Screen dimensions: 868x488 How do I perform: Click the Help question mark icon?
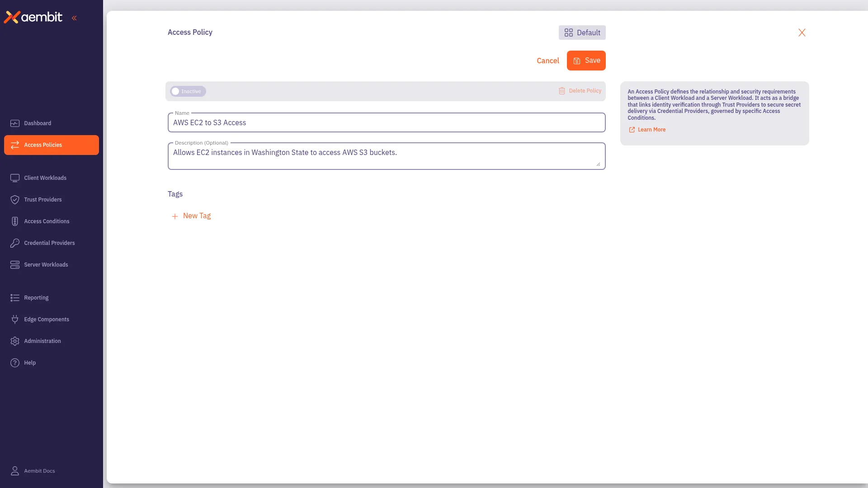15,363
